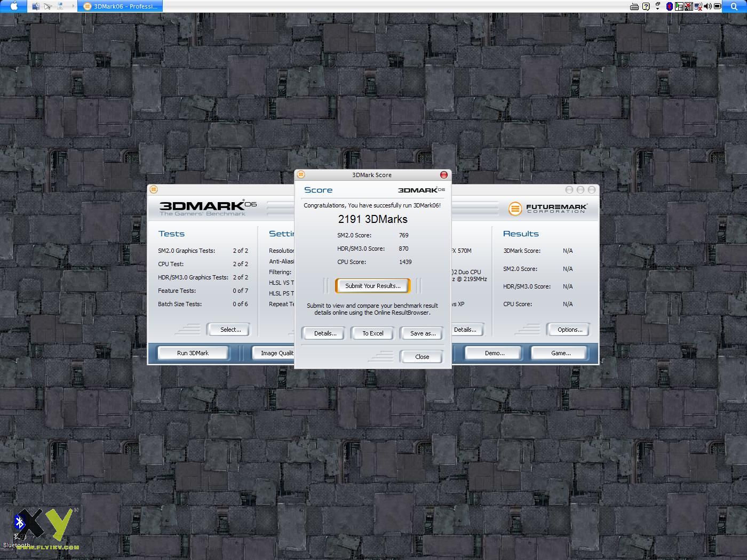The width and height of the screenshot is (747, 560).
Task: Click the paper plane quick launch icon
Action: coord(48,6)
